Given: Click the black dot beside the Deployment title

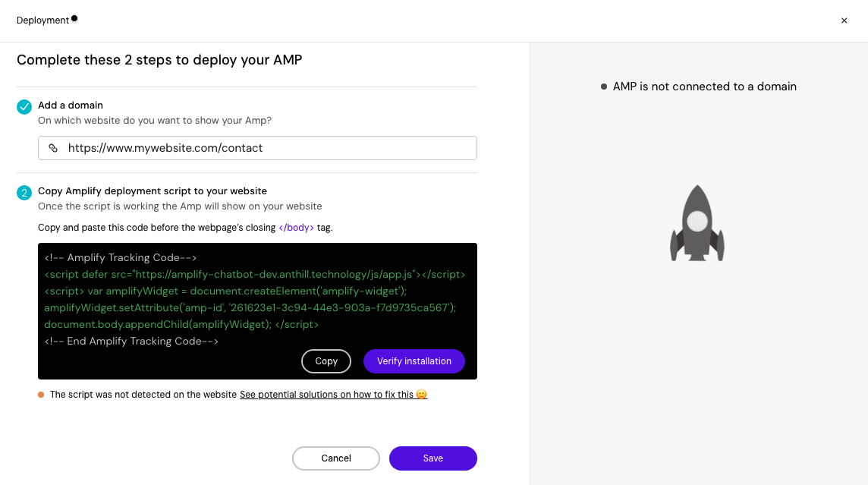Looking at the screenshot, I should coord(74,18).
